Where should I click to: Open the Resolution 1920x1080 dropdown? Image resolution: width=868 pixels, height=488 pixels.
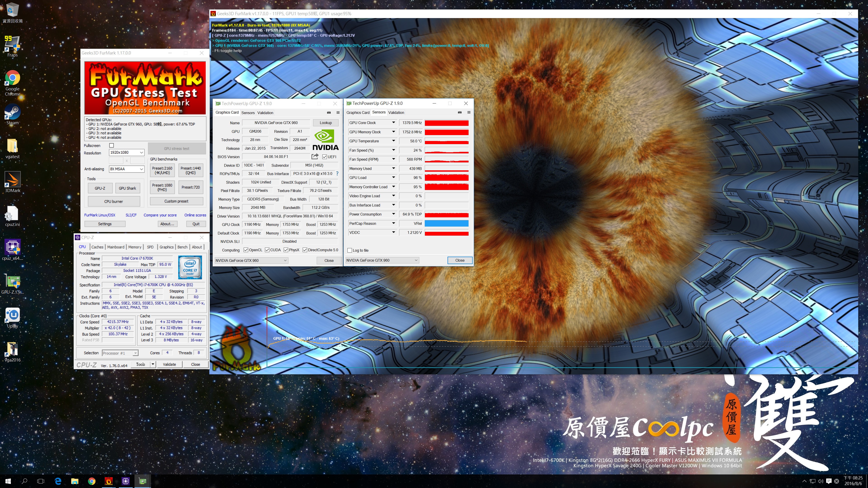pos(127,152)
